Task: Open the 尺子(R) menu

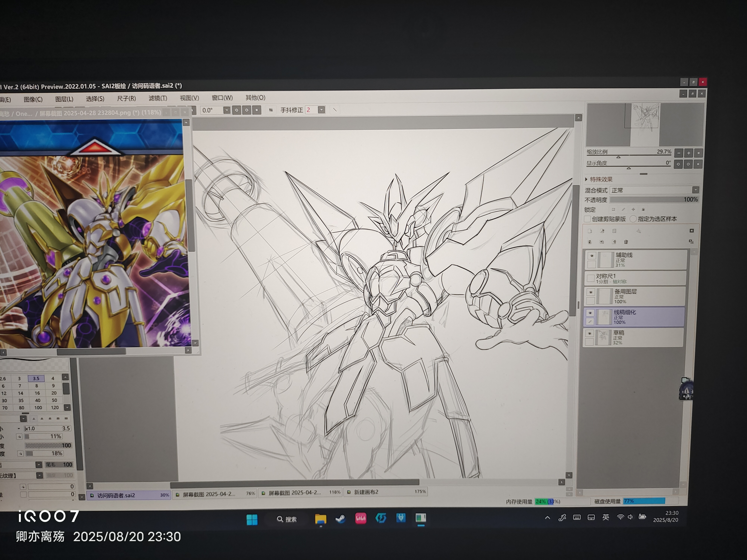Action: [126, 98]
